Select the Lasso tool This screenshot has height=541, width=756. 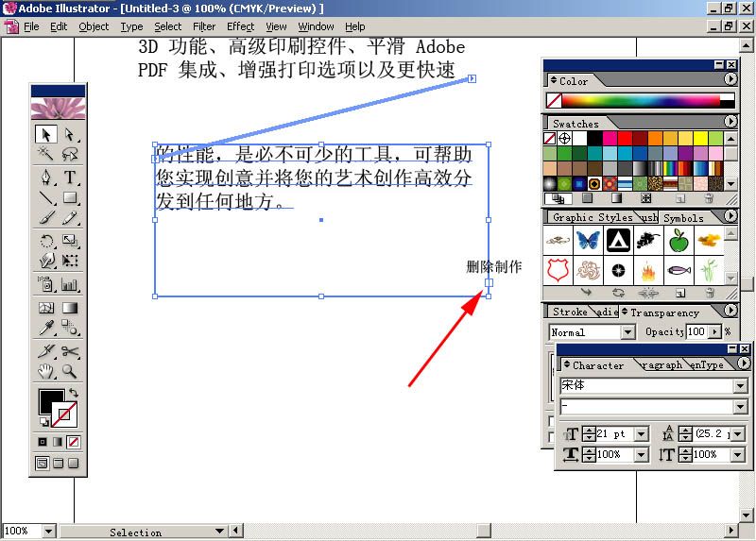click(x=70, y=154)
